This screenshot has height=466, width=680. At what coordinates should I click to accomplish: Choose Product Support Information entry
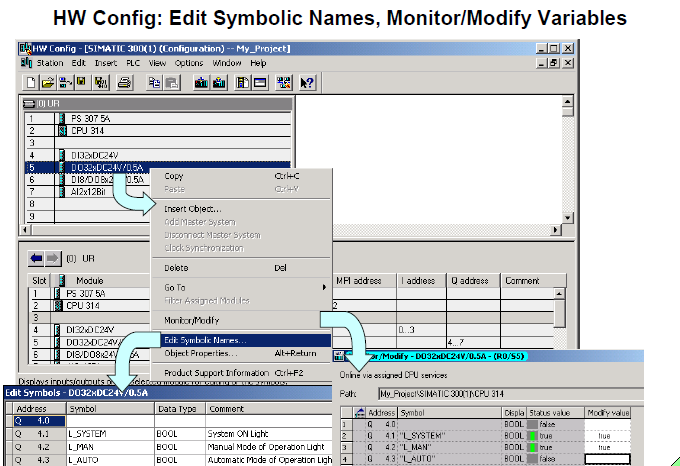coord(241,373)
